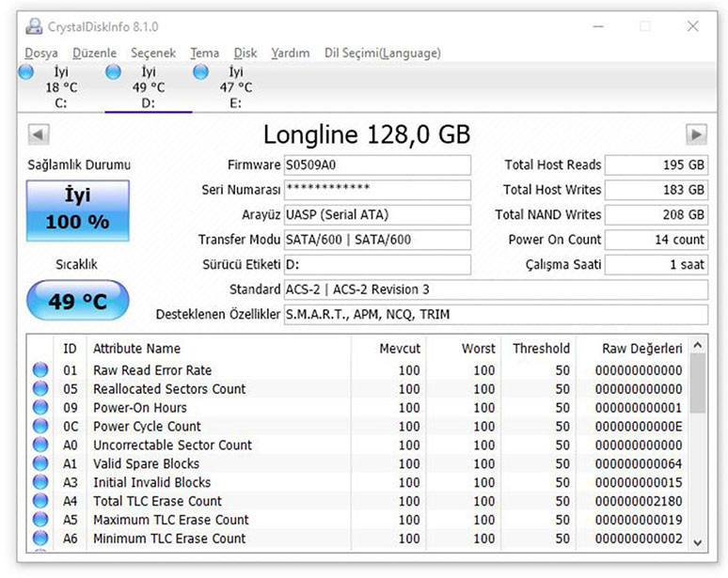Click status orb for Uncorrectable Sector Count
The width and height of the screenshot is (728, 578).
[x=40, y=445]
